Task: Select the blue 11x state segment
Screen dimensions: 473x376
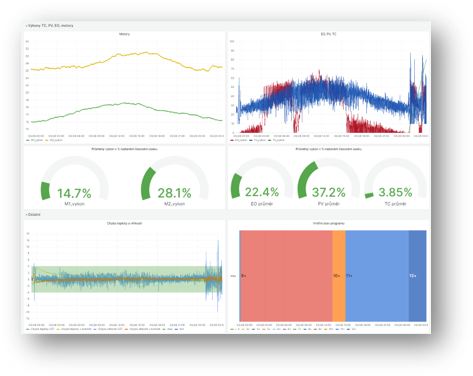Action: pos(377,276)
